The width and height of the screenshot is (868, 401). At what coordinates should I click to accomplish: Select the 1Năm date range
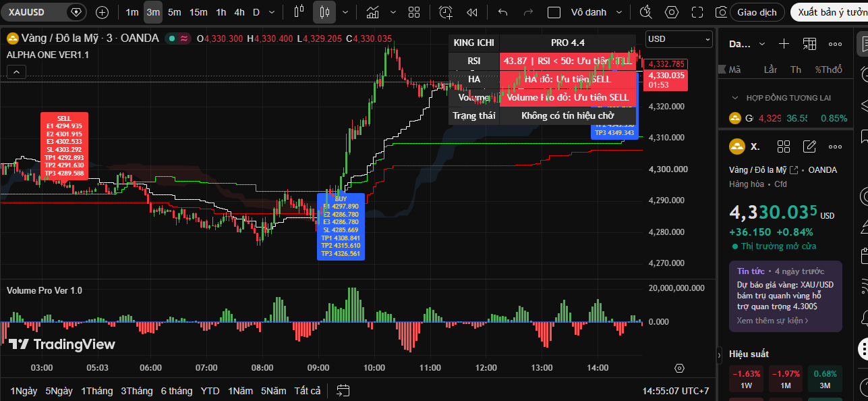(241, 391)
